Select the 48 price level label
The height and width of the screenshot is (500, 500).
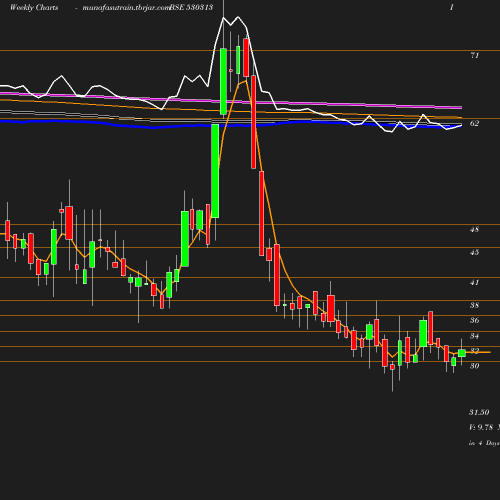point(474,229)
